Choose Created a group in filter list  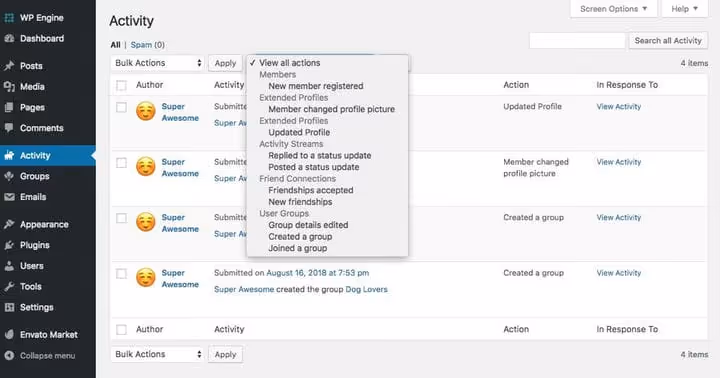(300, 237)
